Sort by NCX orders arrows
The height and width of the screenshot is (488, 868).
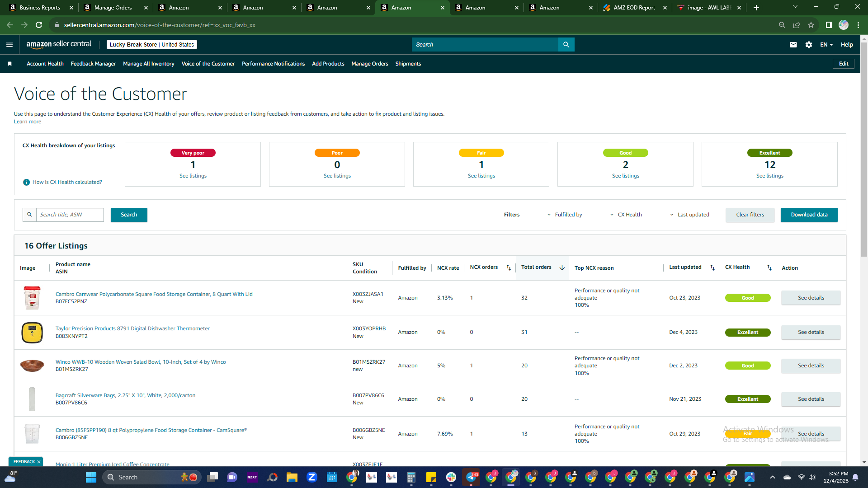[509, 267]
